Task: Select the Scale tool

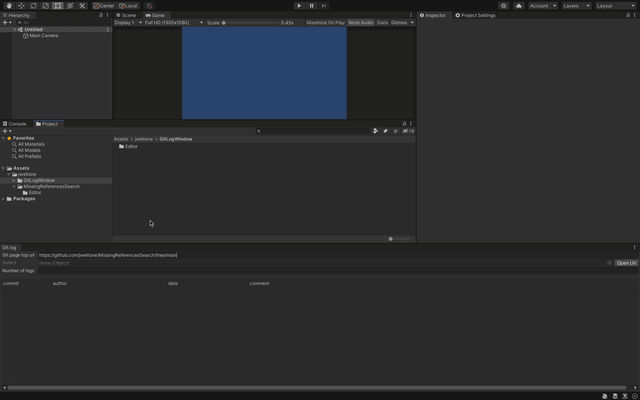Action: point(45,6)
